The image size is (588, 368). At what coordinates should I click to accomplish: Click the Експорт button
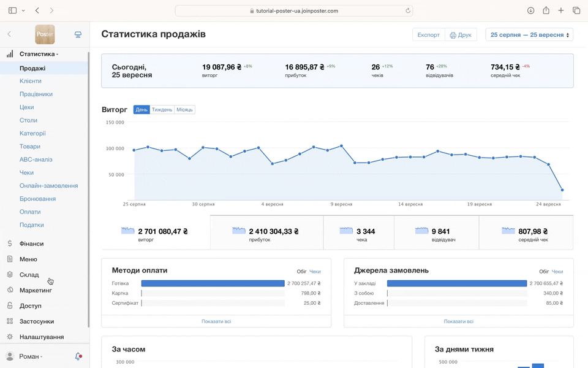428,35
